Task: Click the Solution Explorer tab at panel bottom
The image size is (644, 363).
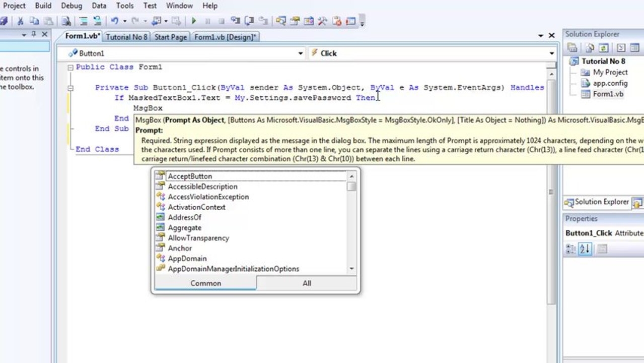Action: point(597,202)
